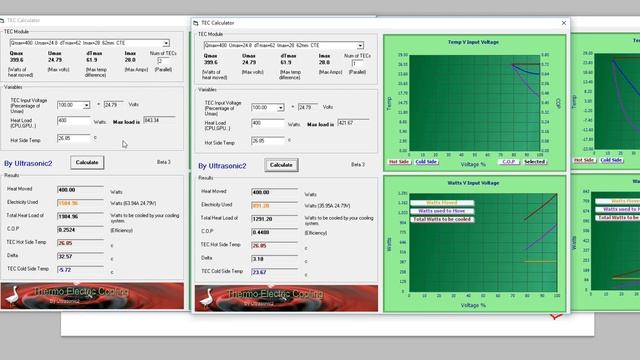Click the Hot Side Temp field in the background window
Image resolution: width=640 pixels, height=360 pixels.
tap(74, 138)
